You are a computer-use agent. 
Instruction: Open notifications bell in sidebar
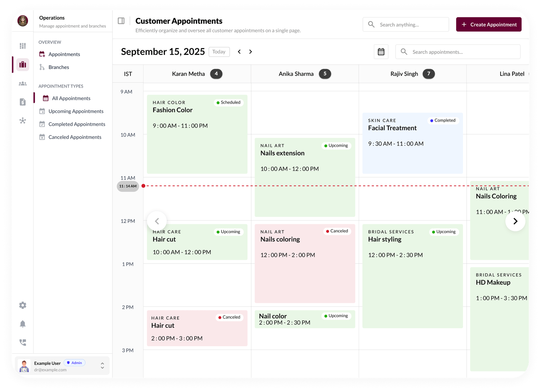23,324
